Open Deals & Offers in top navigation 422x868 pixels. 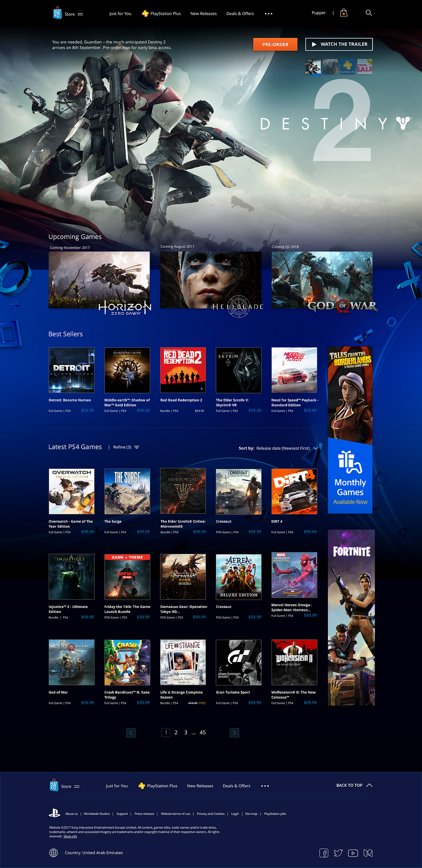click(240, 14)
